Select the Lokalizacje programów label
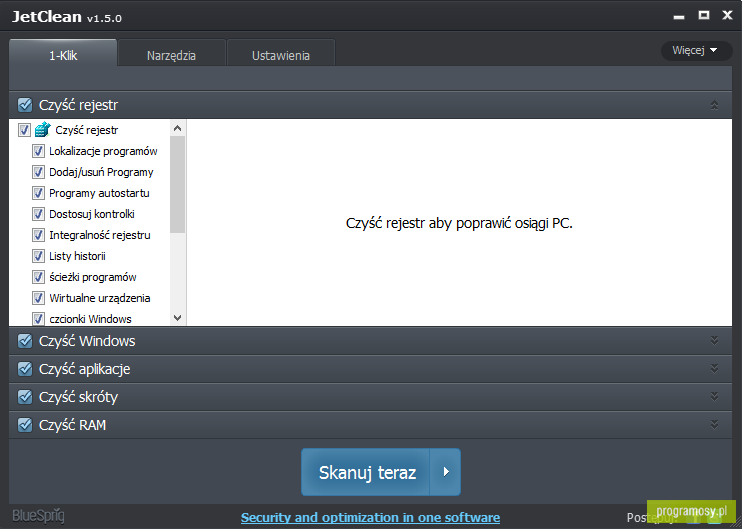The image size is (742, 529). (103, 151)
